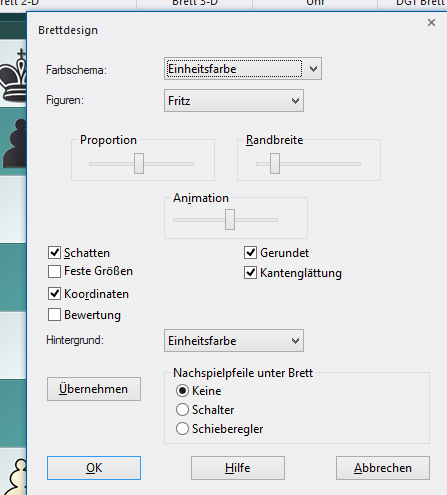Enable the Feste Größen checkbox

54,271
